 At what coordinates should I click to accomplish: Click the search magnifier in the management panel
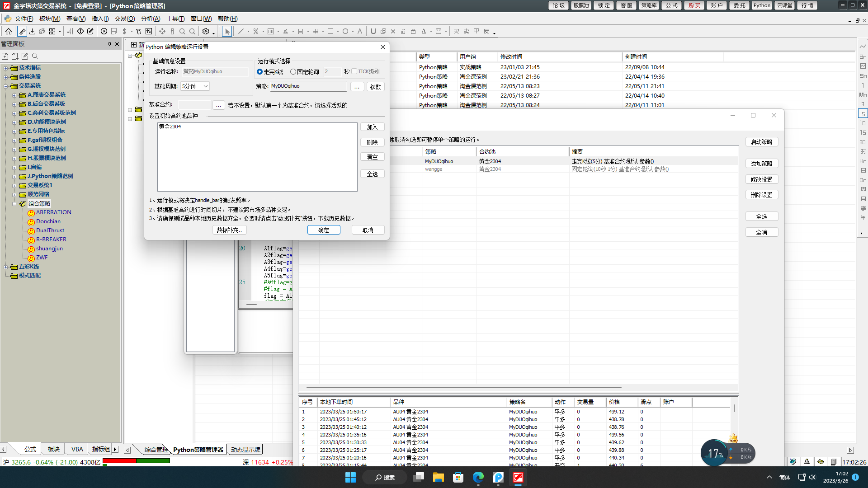click(35, 56)
